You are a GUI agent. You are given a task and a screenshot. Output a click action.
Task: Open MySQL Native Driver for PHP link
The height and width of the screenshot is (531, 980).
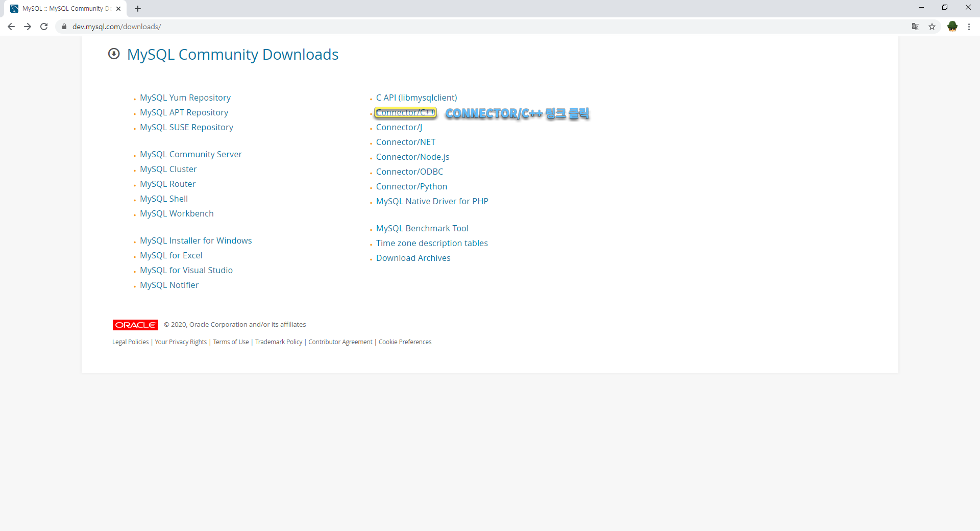point(432,201)
